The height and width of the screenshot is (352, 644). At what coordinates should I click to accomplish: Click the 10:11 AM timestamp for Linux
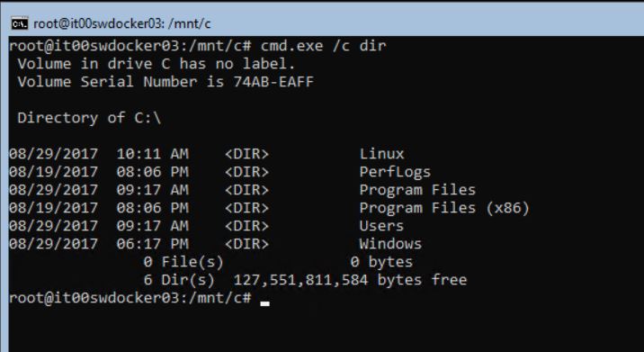point(152,154)
